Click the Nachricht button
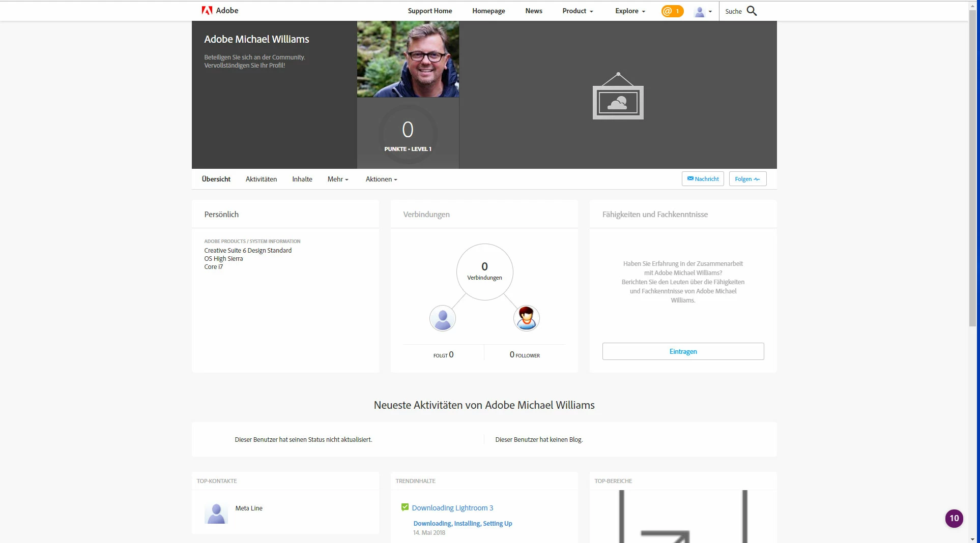980x543 pixels. tap(703, 179)
